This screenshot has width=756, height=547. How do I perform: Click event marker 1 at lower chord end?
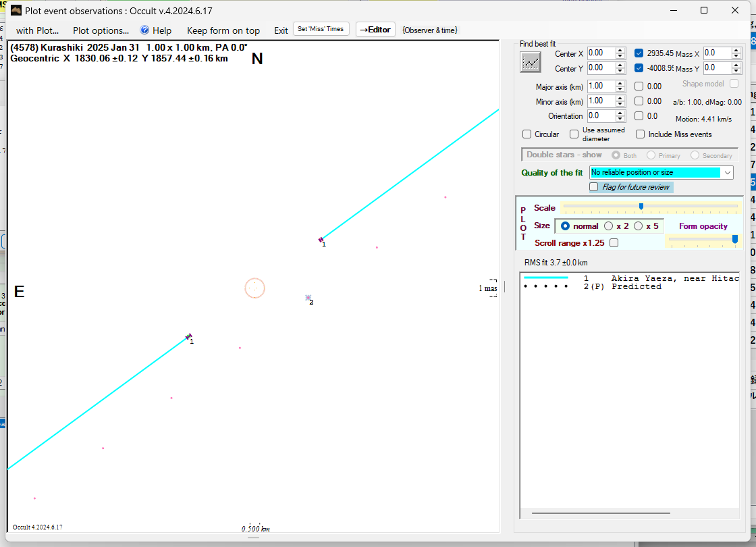(x=189, y=336)
